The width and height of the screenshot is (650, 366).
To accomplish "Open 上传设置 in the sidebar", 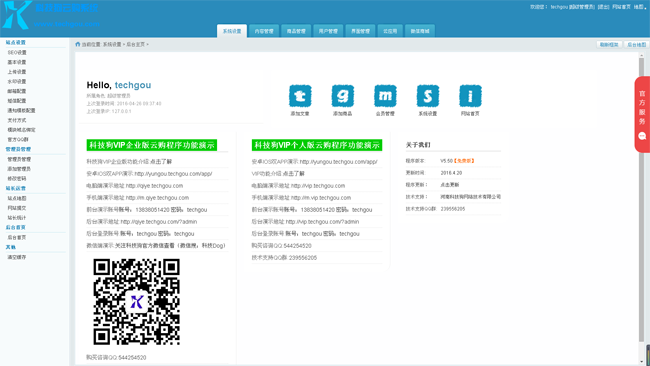I will 17,72.
